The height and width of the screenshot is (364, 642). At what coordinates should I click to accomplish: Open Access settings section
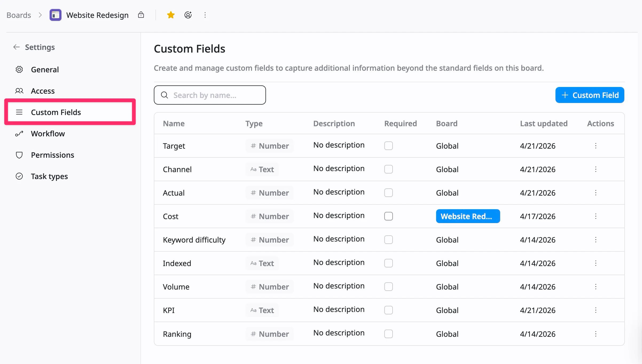tap(70, 91)
